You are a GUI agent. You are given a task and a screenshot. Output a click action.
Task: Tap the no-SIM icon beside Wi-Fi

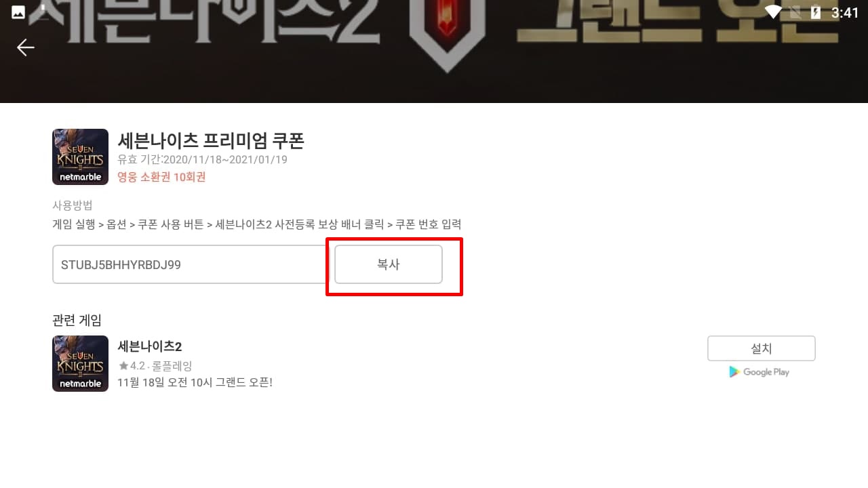[x=795, y=12]
